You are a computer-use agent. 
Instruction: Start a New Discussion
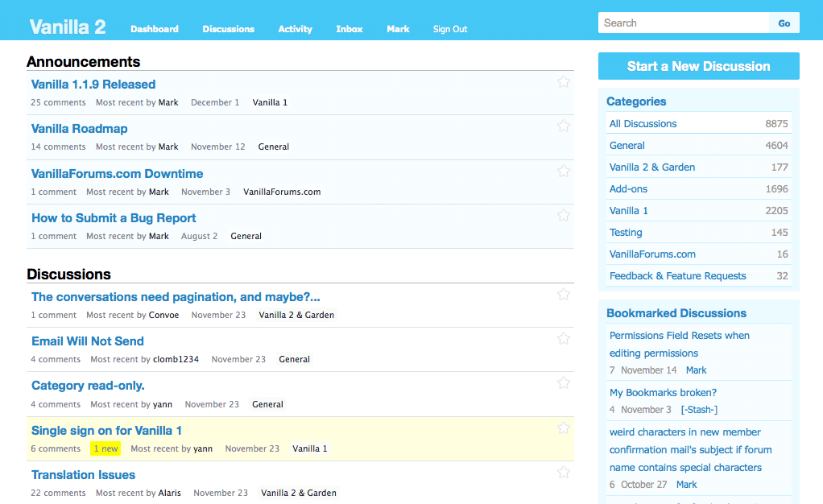click(x=699, y=66)
